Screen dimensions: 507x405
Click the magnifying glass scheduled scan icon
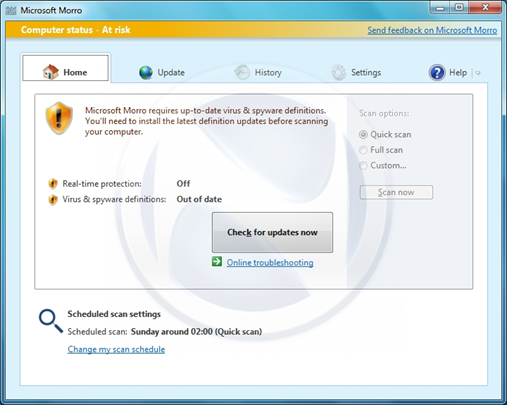[x=51, y=321]
